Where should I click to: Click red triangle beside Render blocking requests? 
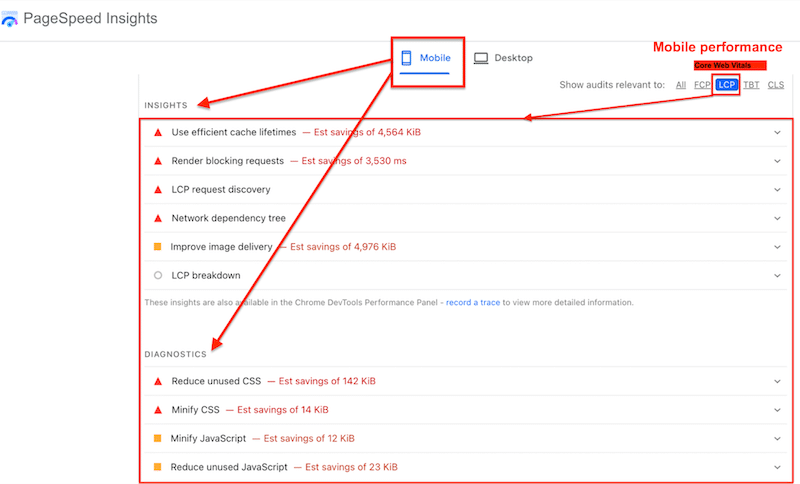click(158, 161)
